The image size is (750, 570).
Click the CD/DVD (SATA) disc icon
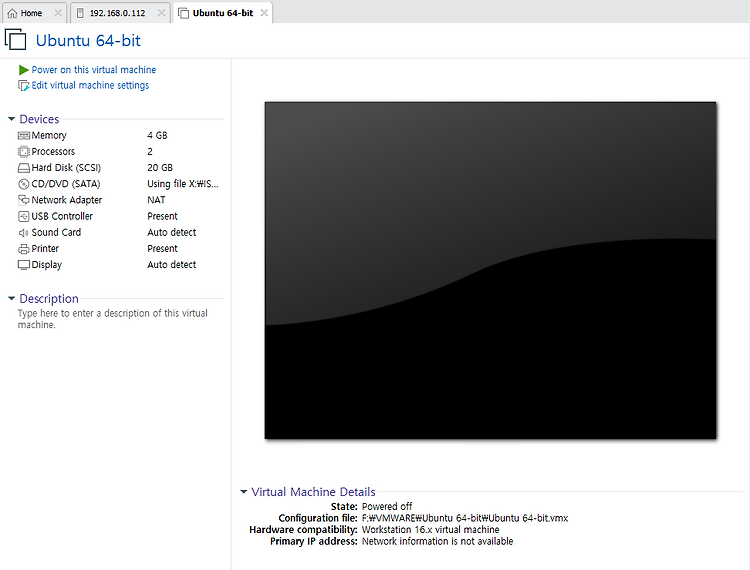(23, 184)
